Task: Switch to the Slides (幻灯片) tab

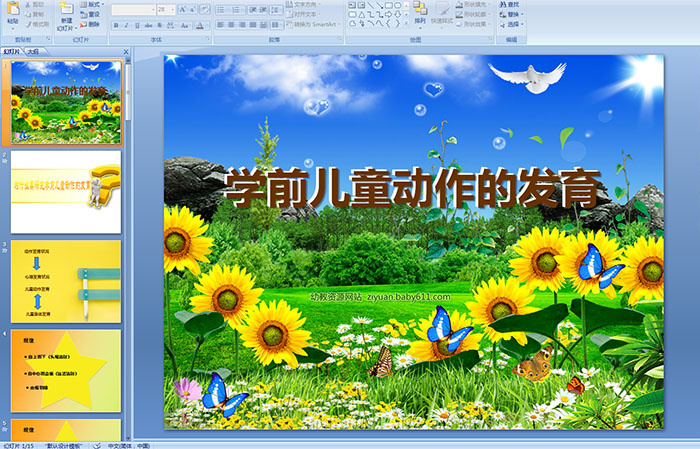Action: [x=11, y=52]
